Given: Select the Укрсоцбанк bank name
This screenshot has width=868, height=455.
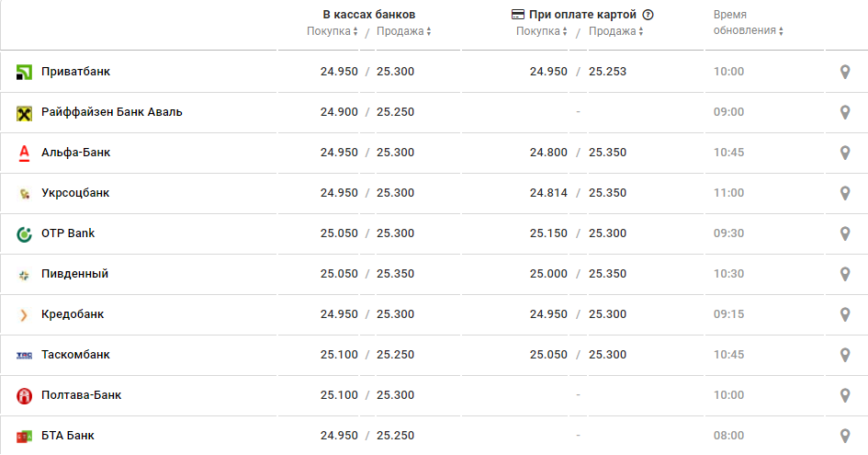Looking at the screenshot, I should point(75,193).
